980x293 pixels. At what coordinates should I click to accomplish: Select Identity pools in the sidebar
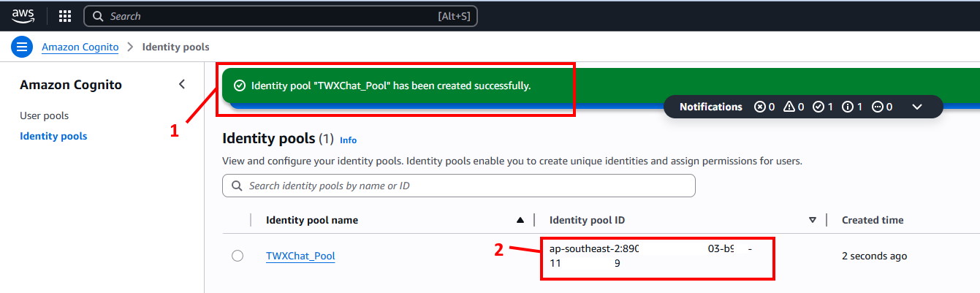[53, 136]
